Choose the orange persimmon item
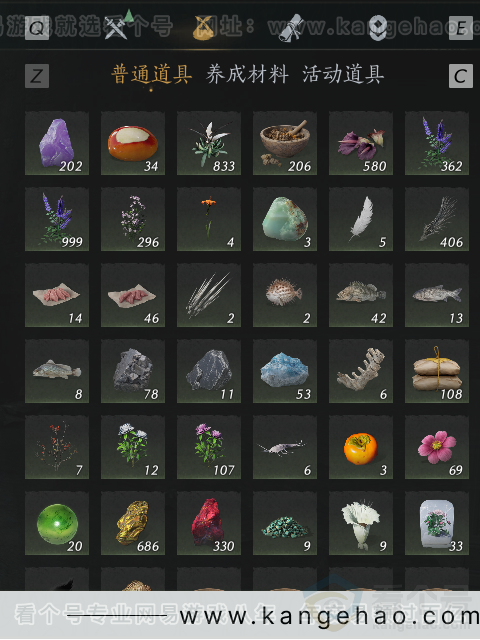Viewport: 480px width, 640px height. pos(361,447)
